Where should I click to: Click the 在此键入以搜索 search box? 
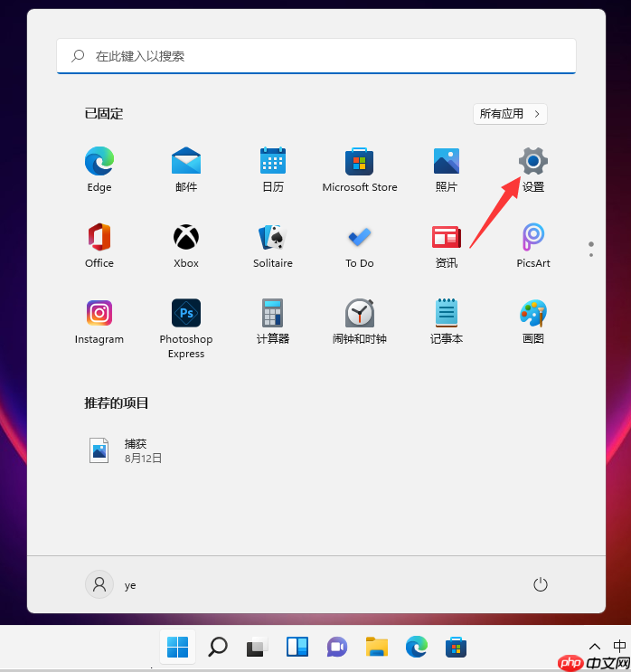pyautogui.click(x=316, y=56)
